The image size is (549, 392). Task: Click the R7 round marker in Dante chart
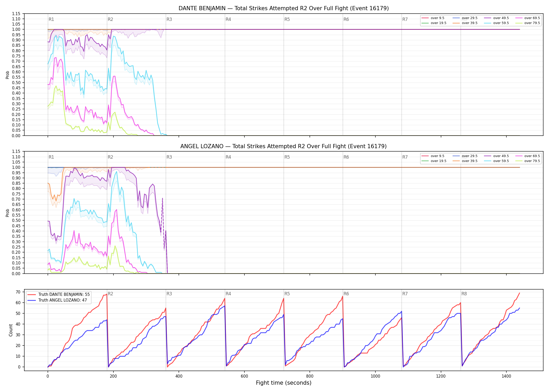pyautogui.click(x=405, y=19)
